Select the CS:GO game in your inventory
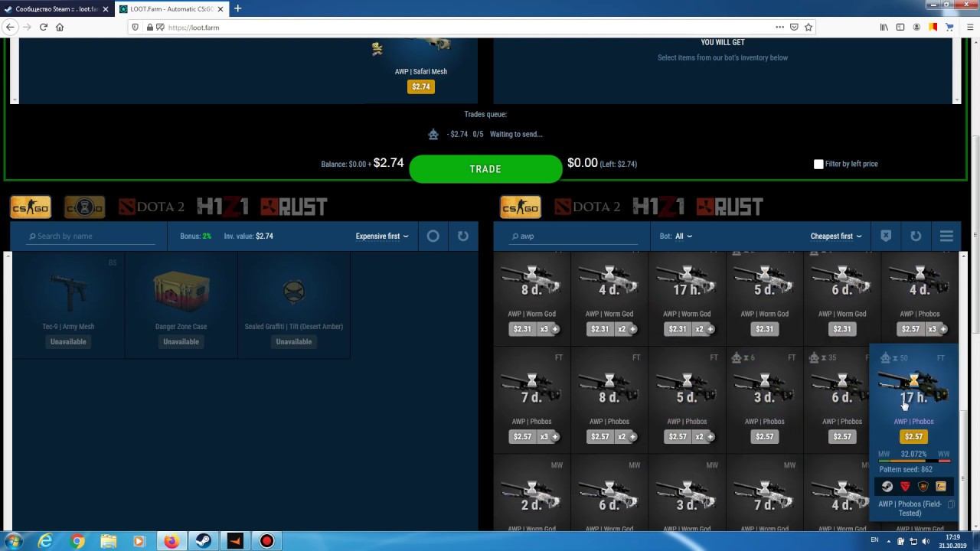 tap(31, 207)
